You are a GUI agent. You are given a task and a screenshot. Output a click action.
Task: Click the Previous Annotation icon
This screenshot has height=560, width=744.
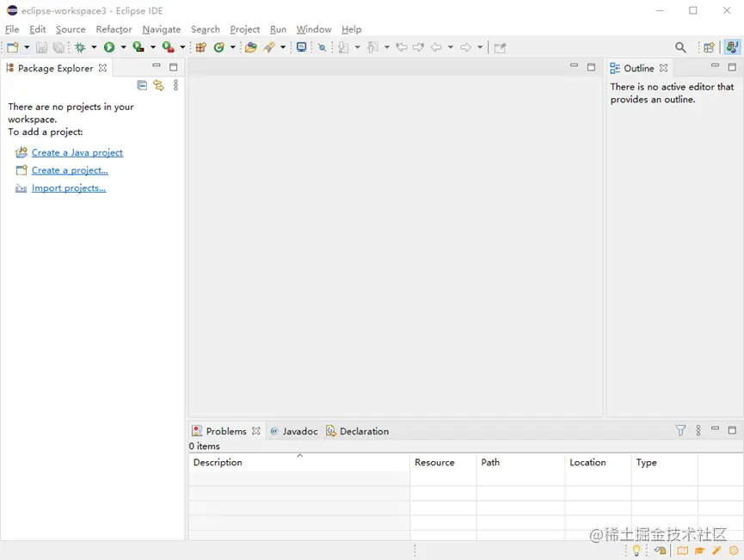[x=373, y=47]
